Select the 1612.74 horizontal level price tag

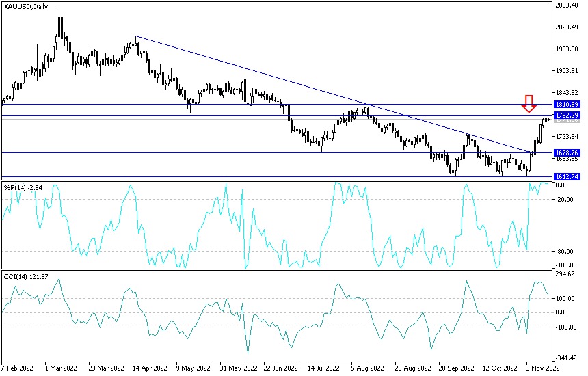(x=567, y=176)
